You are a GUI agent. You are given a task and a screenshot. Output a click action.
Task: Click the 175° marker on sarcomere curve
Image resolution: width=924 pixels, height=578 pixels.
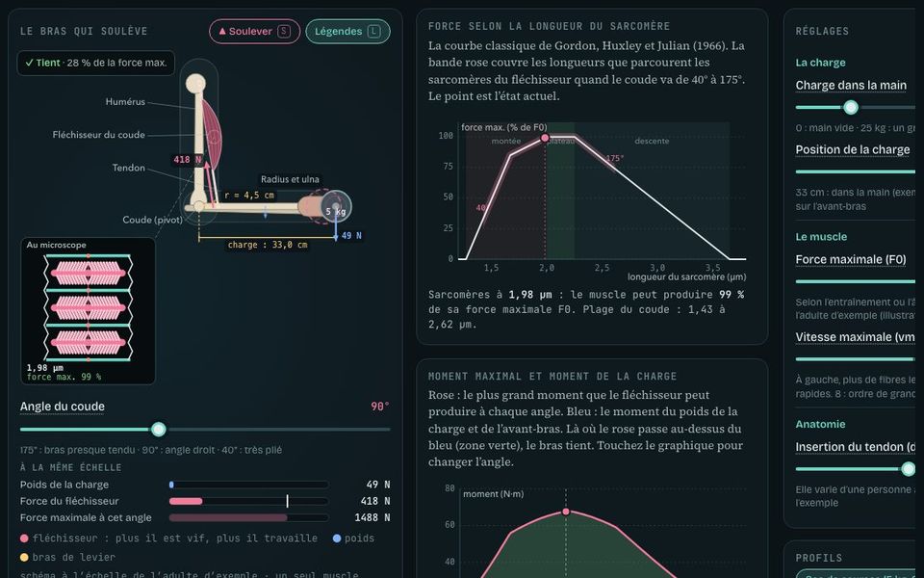click(x=615, y=158)
